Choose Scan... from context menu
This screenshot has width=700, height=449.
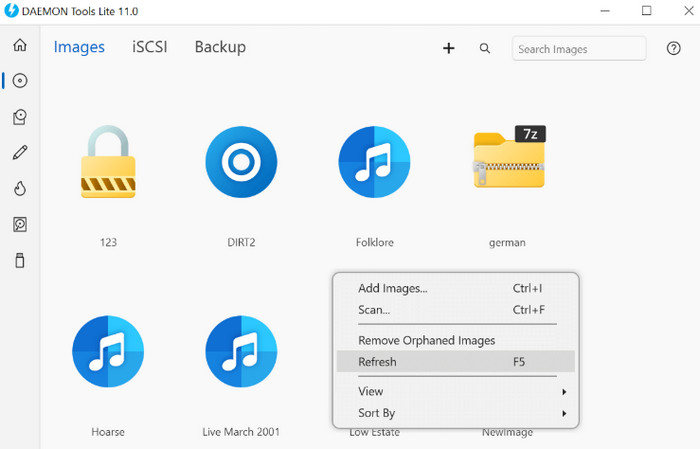click(x=456, y=310)
